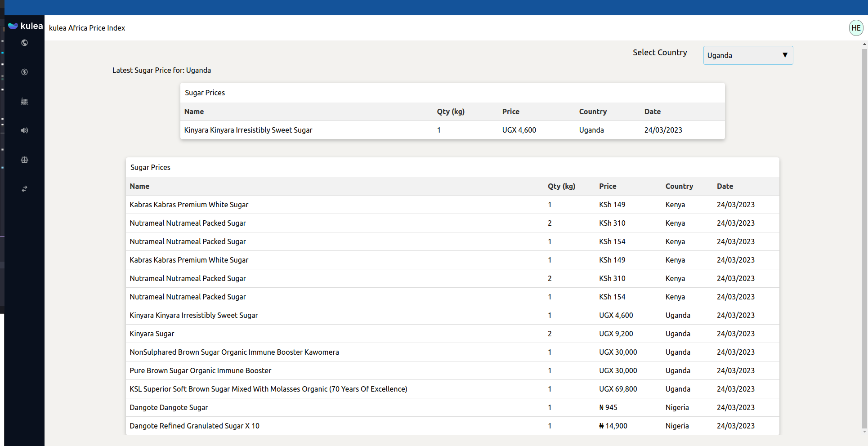The height and width of the screenshot is (446, 868).
Task: Click the kulea Africa Price Index title
Action: (87, 28)
